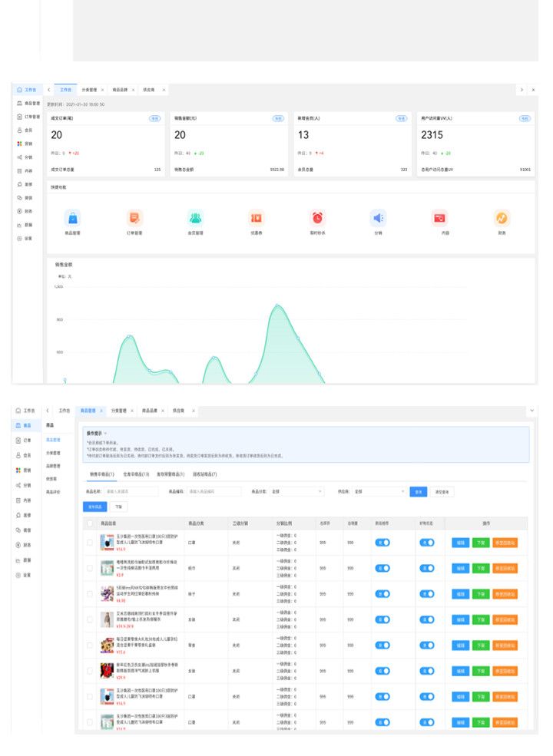The height and width of the screenshot is (756, 553).
Task: Open the 商品管理 shopping bag shortcut icon
Action: pyautogui.click(x=72, y=218)
